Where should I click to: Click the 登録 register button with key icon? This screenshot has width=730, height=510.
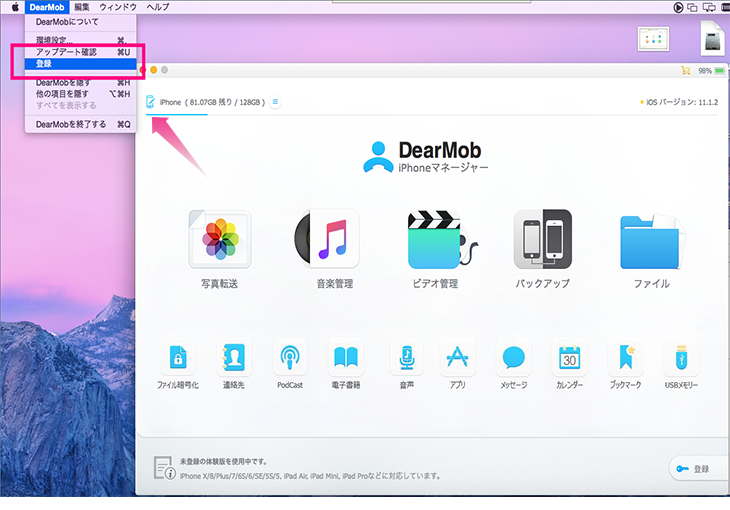(x=697, y=469)
